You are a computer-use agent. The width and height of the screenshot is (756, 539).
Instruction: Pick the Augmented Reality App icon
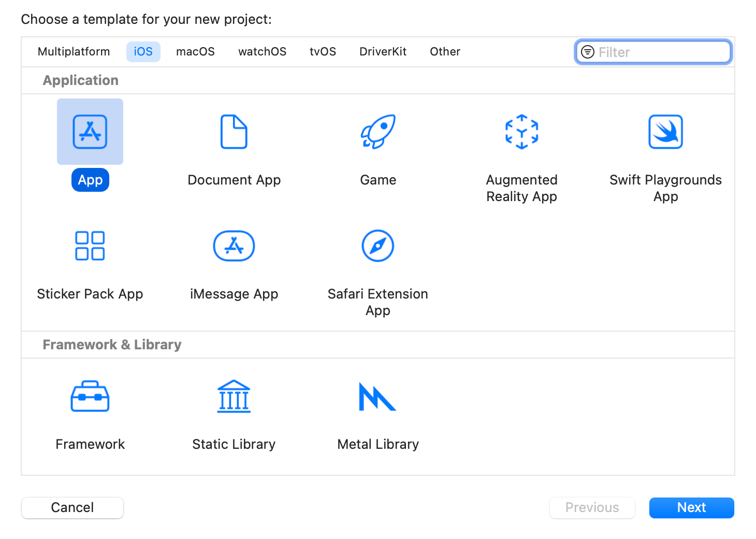(522, 132)
